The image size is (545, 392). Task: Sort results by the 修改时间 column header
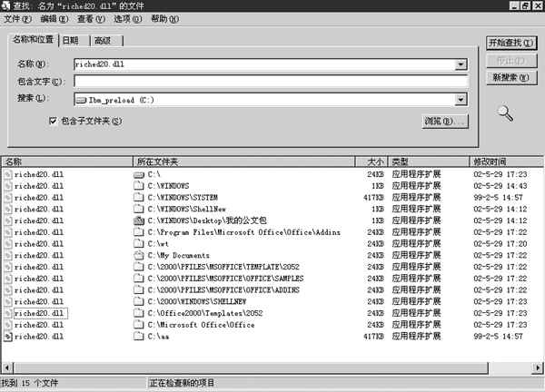tap(507, 162)
